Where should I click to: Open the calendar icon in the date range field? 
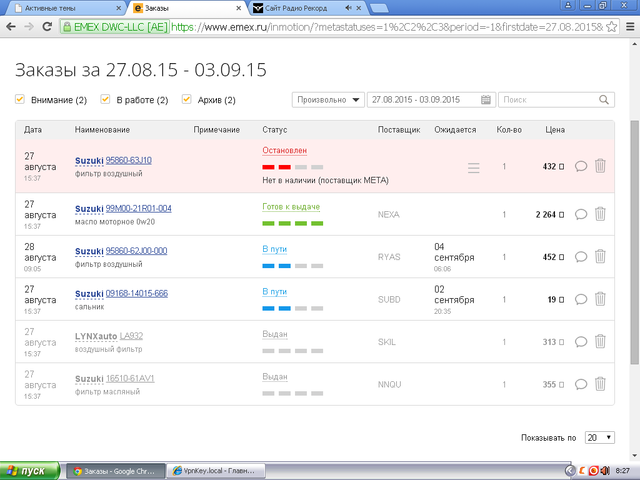(x=486, y=100)
